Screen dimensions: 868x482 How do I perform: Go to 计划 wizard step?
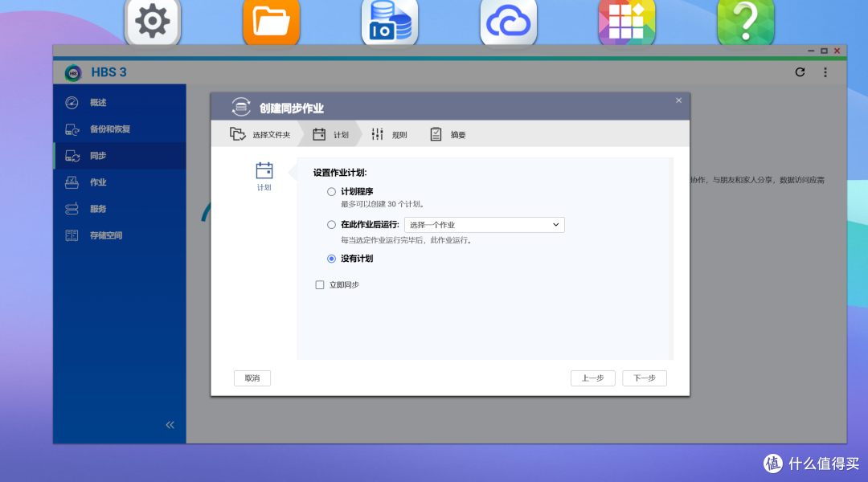point(330,134)
